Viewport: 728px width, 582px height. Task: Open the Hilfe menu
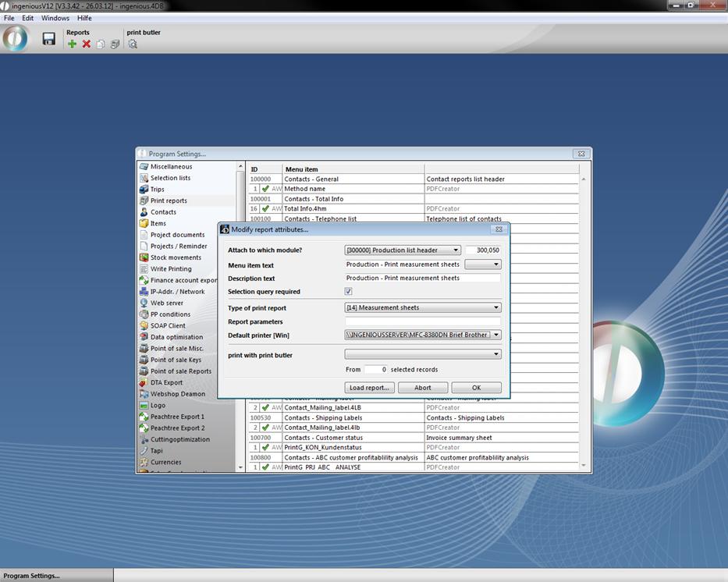(x=84, y=18)
